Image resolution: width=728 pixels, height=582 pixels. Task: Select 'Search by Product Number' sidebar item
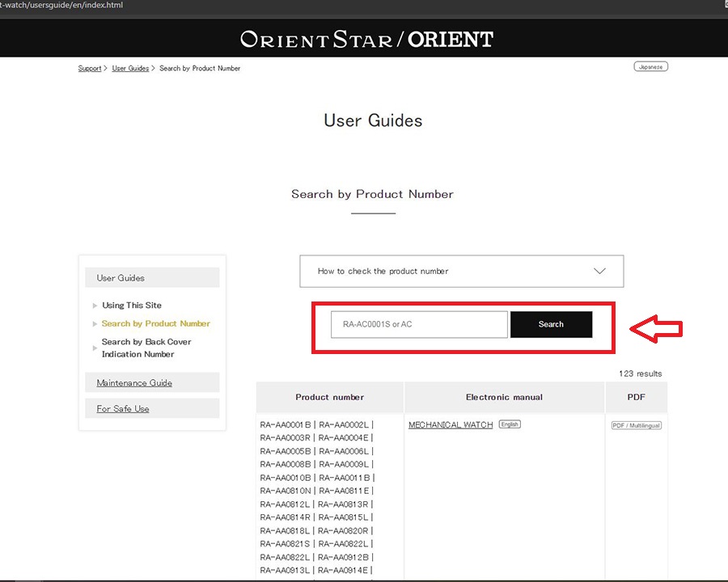point(156,323)
